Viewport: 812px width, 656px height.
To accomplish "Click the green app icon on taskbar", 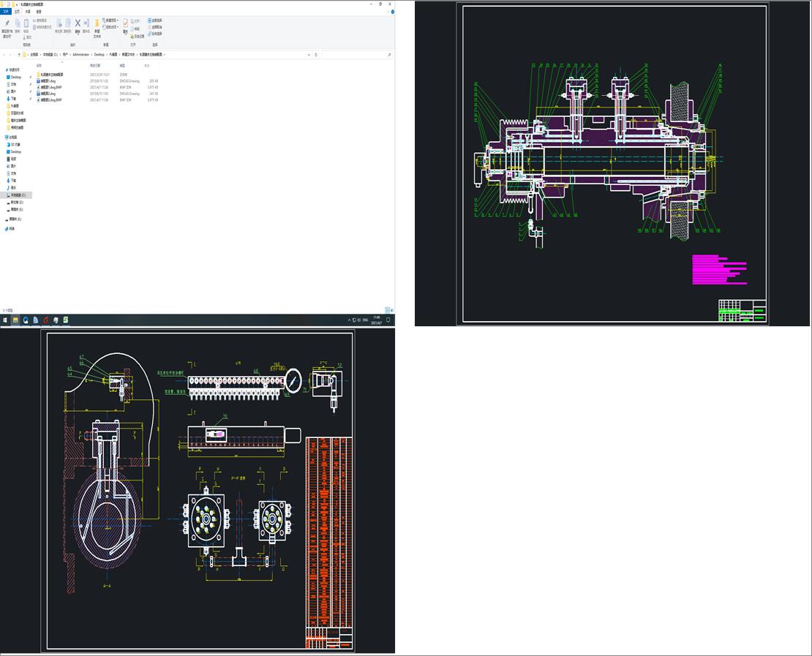I will (66, 320).
